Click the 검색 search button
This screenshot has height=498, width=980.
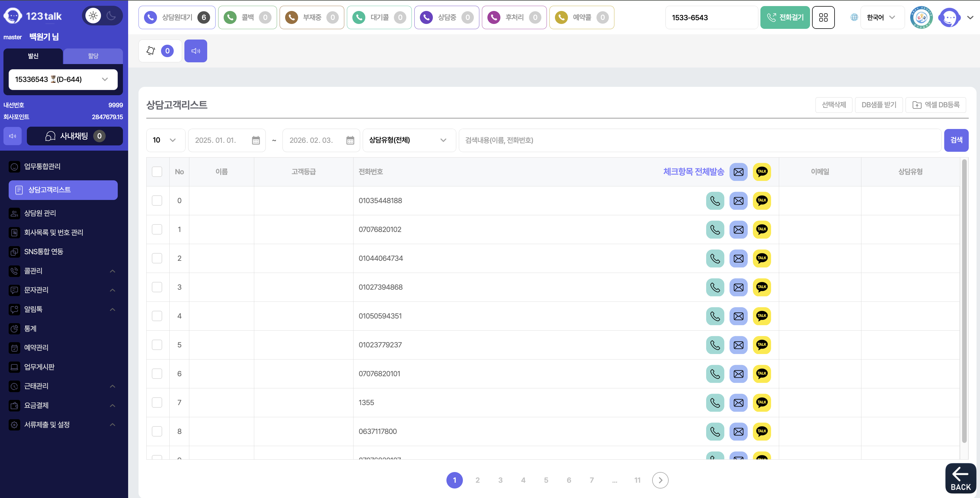(x=956, y=140)
